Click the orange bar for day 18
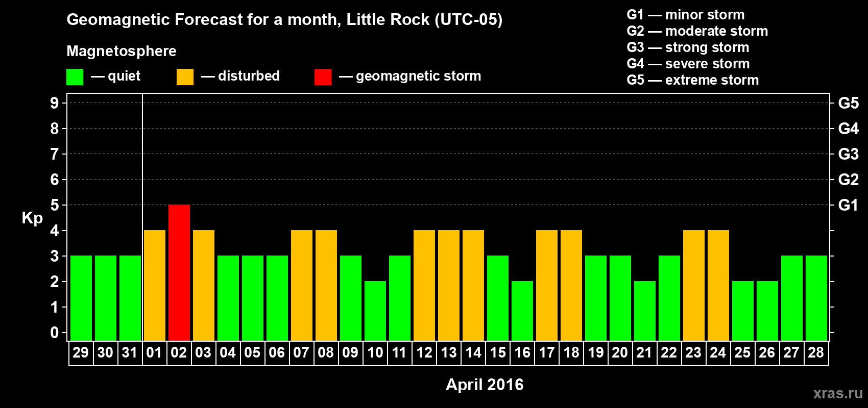Screen dimensions: 868x408 (571, 286)
